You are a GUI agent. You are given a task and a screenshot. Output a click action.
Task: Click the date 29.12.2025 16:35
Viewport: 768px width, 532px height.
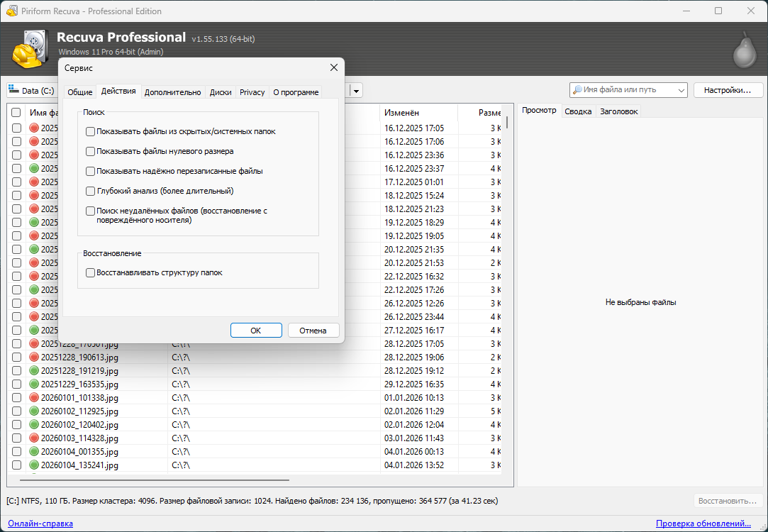(414, 384)
